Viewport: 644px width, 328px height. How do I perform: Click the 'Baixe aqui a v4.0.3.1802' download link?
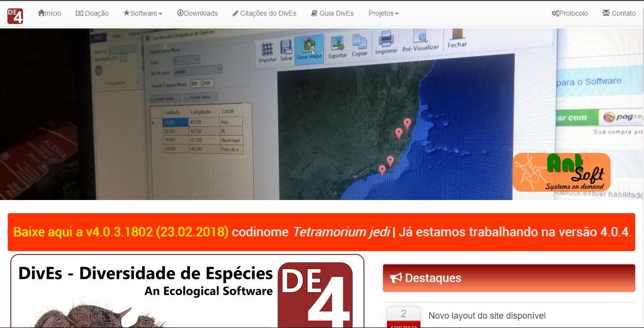pyautogui.click(x=121, y=232)
